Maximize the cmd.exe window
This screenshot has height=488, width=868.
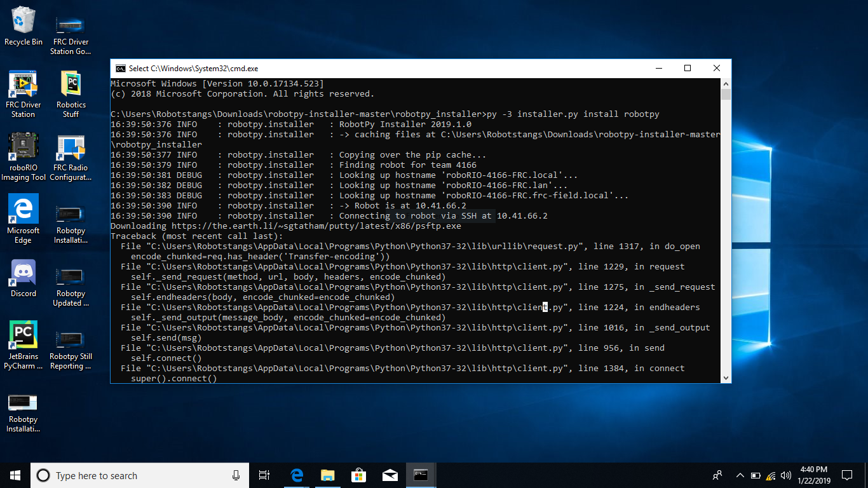pyautogui.click(x=688, y=69)
